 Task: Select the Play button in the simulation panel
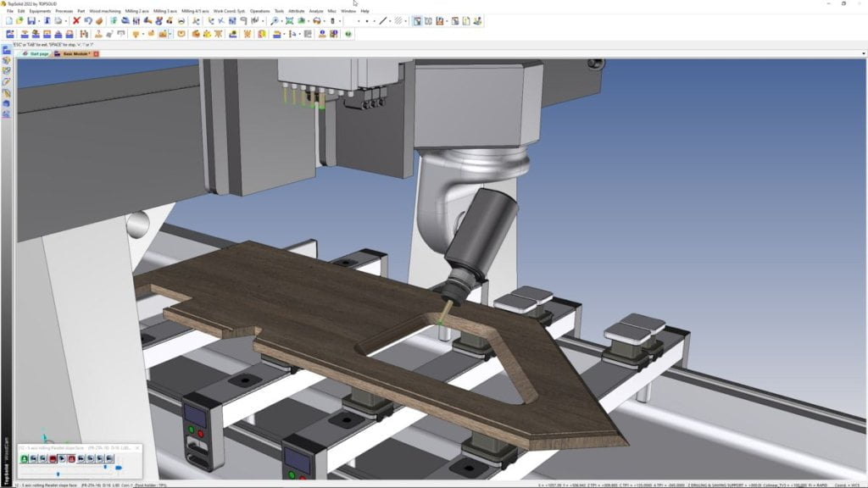(63, 458)
